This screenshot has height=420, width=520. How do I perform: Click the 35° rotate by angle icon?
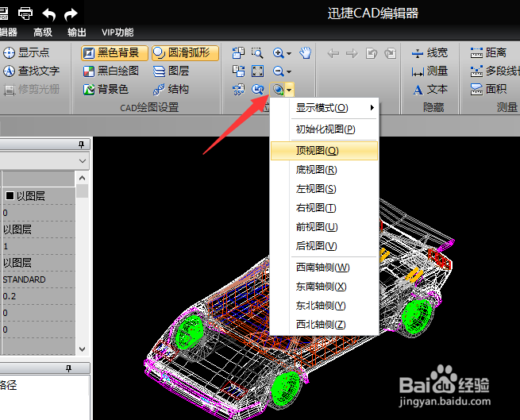coord(238,89)
